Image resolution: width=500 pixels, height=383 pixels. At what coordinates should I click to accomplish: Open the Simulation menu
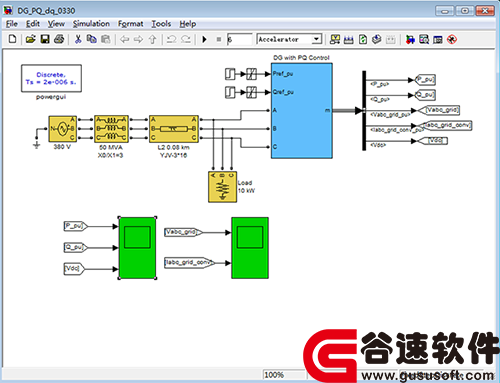91,24
